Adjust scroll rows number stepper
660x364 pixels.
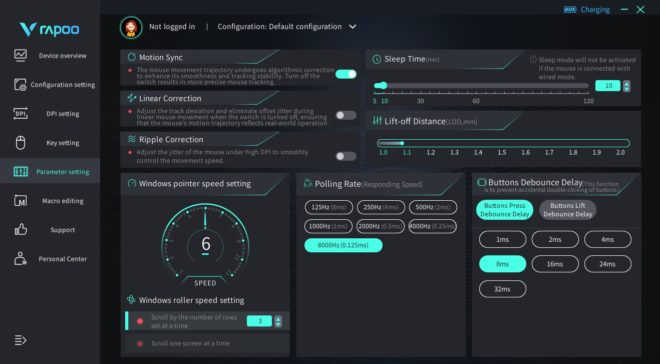(278, 321)
